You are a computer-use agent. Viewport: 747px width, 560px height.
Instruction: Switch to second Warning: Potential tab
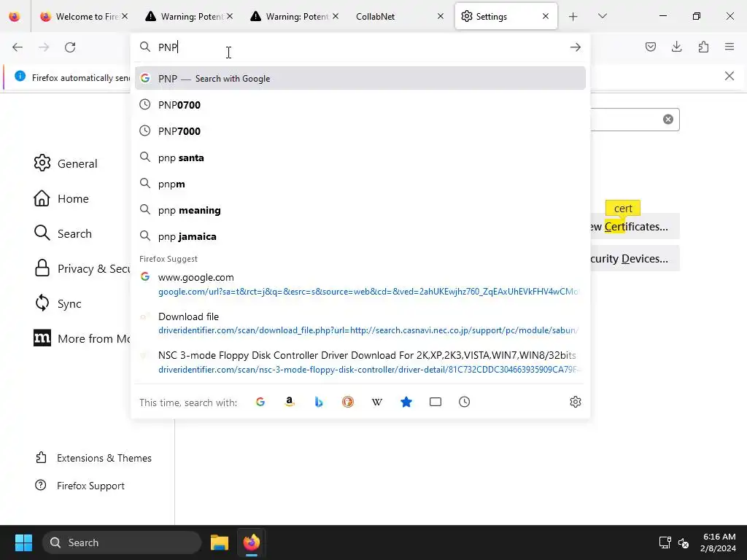pos(295,16)
